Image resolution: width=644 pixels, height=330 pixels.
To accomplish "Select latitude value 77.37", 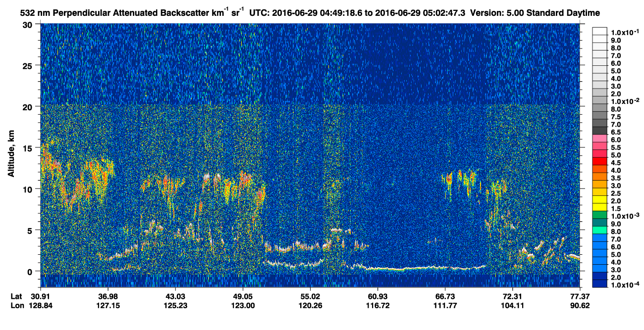I will click(x=580, y=296).
